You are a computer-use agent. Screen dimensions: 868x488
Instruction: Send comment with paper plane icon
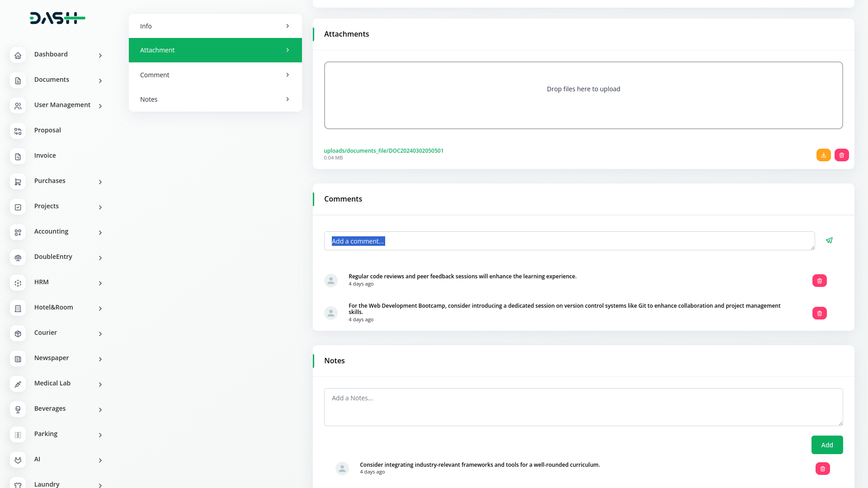coord(829,240)
